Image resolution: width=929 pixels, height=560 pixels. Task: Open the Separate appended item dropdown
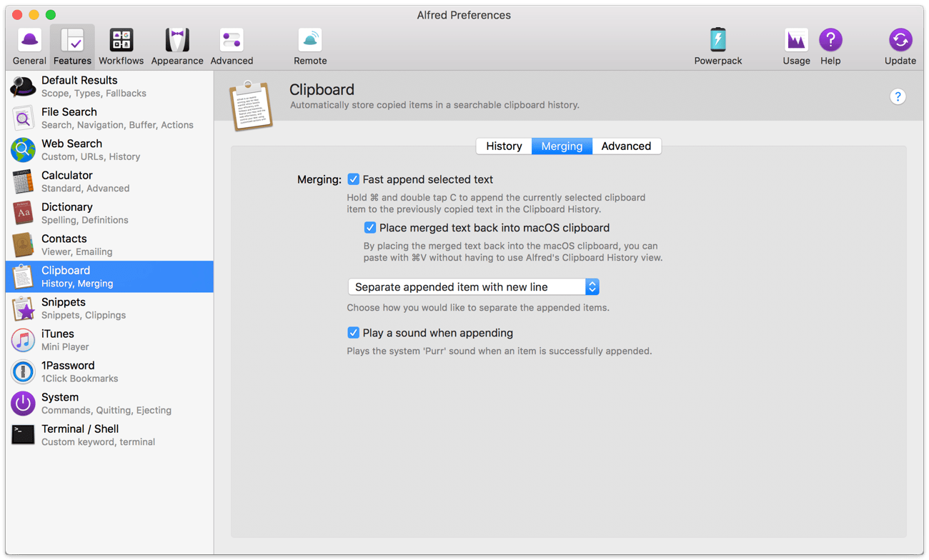(473, 287)
